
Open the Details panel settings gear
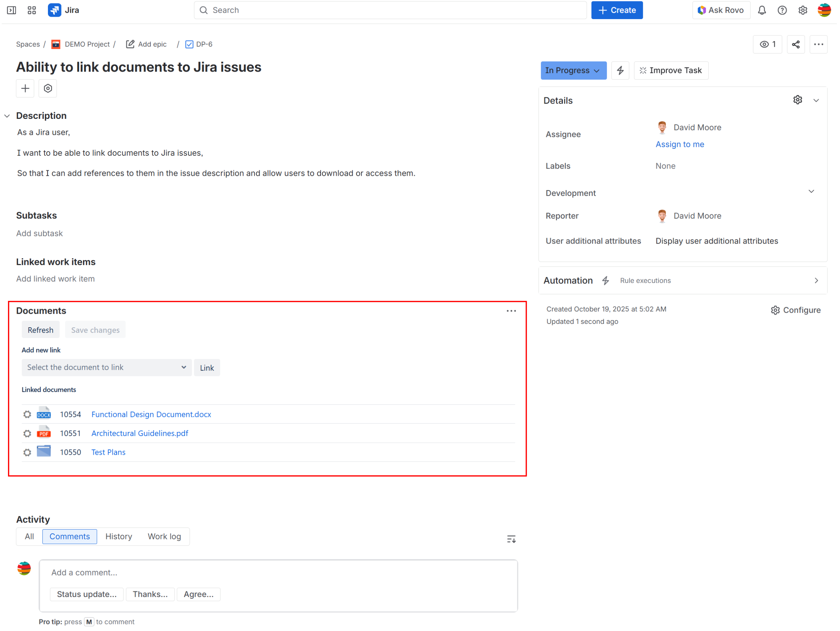798,100
